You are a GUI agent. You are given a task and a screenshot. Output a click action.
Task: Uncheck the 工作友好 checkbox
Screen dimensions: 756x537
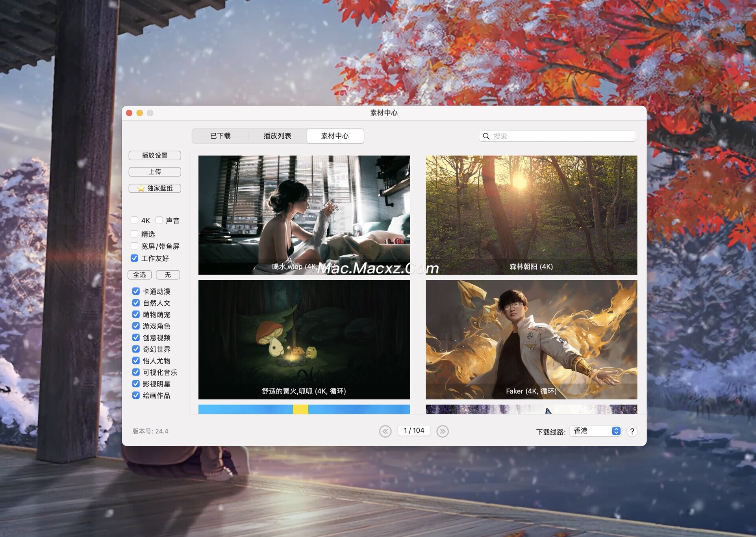click(x=135, y=258)
